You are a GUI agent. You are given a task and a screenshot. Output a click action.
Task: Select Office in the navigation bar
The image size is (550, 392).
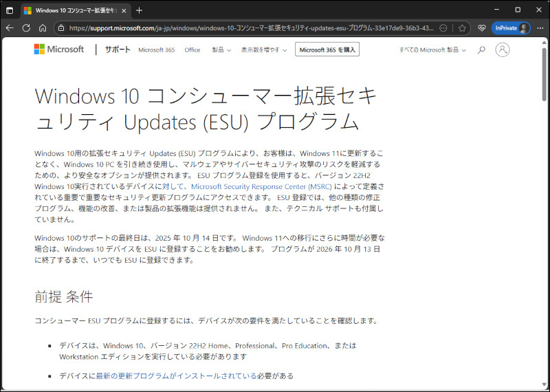[192, 50]
